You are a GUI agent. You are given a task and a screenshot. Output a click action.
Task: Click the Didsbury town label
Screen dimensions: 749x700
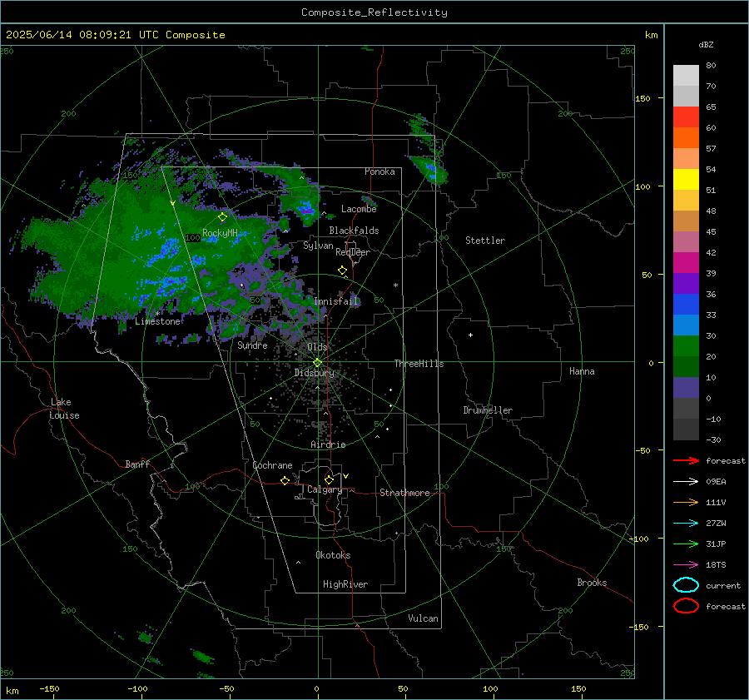(x=314, y=373)
